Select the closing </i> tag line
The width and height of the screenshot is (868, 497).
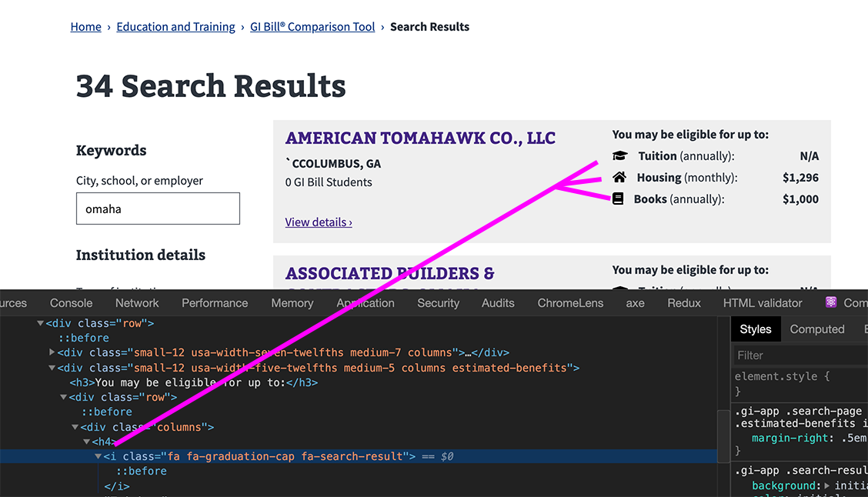pyautogui.click(x=117, y=486)
